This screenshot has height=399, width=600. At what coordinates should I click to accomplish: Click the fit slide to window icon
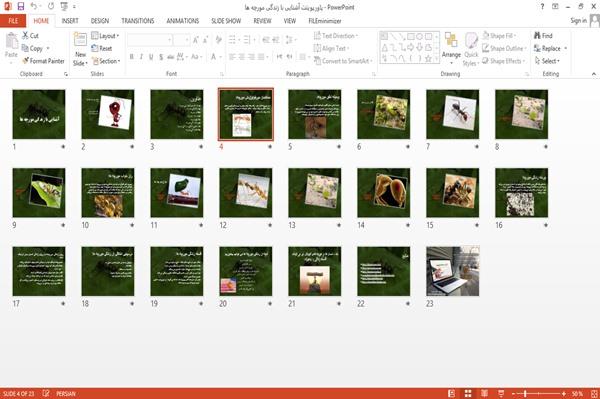594,393
